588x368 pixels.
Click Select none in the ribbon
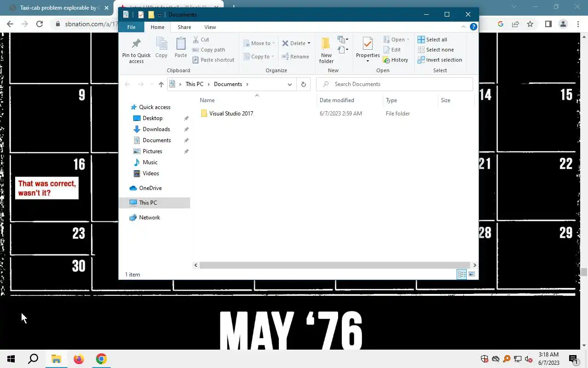(435, 50)
